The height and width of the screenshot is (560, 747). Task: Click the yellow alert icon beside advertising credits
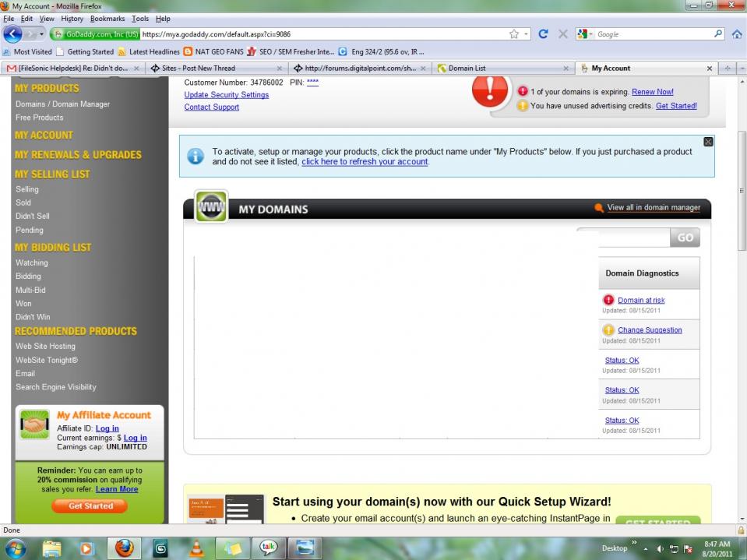[x=523, y=105]
